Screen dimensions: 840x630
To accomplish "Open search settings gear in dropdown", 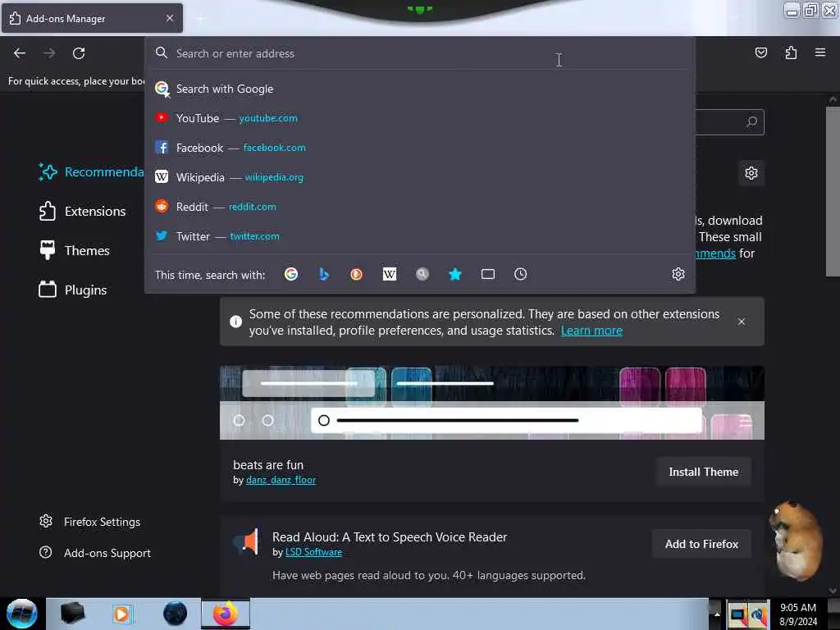I will tap(678, 274).
